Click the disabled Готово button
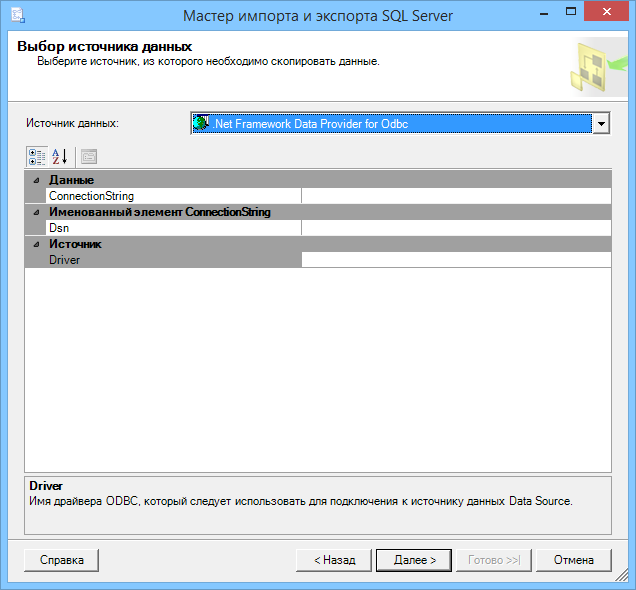 tap(494, 560)
